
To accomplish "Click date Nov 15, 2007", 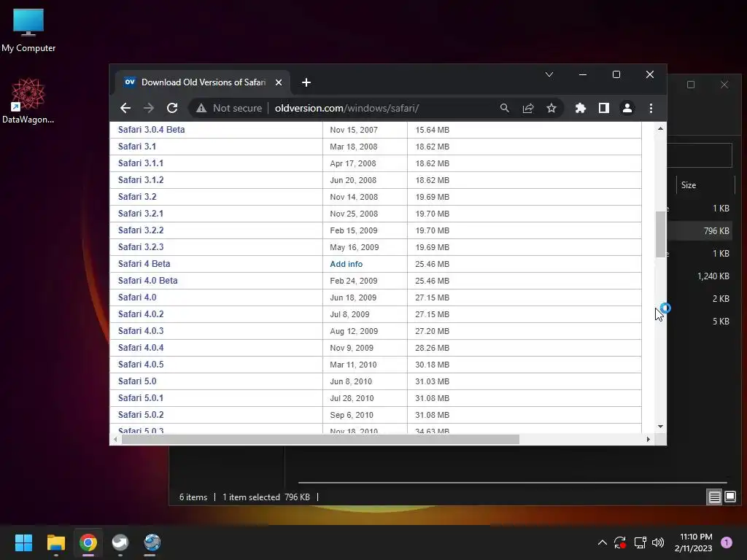I will (x=354, y=130).
